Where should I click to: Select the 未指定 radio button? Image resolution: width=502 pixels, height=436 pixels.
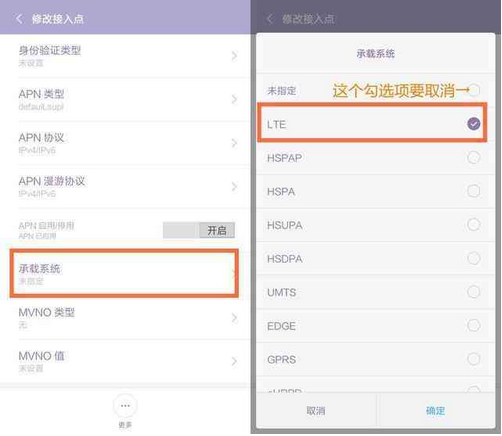(x=474, y=90)
